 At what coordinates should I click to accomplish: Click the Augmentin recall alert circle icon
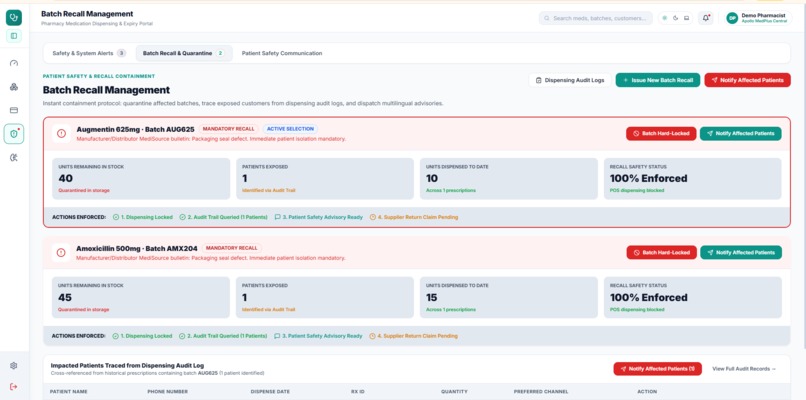click(61, 134)
